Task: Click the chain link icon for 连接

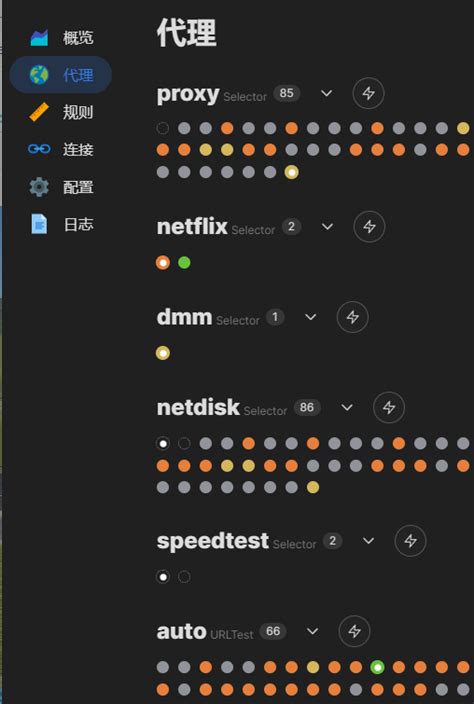Action: point(39,149)
